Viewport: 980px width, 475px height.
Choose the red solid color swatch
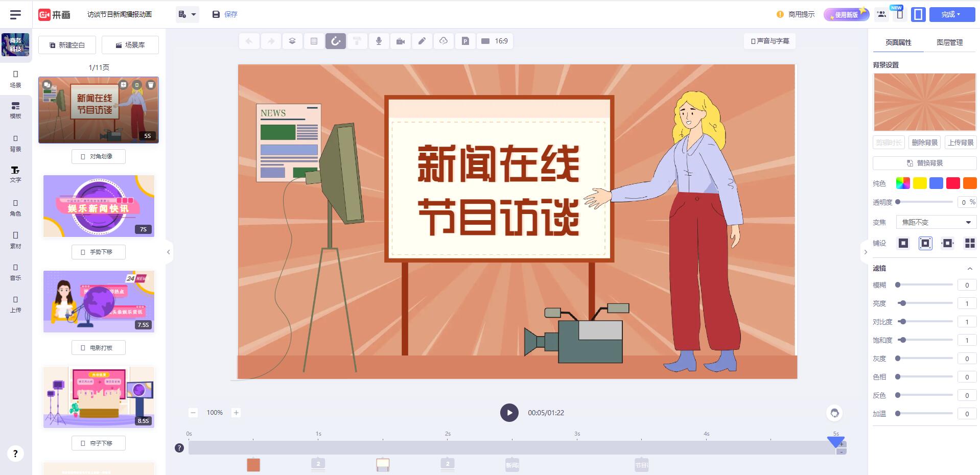[x=953, y=183]
